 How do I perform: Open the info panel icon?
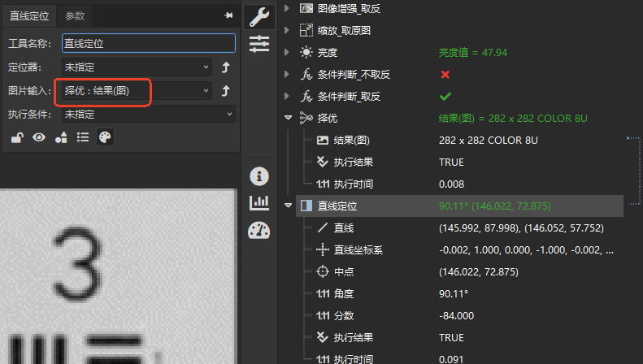259,176
